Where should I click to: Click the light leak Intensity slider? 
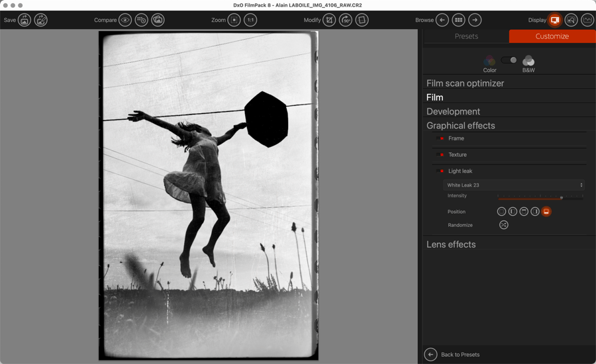tap(540, 197)
